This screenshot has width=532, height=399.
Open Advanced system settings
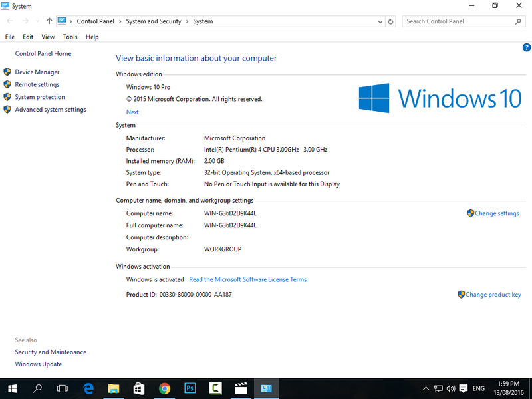[x=51, y=110]
